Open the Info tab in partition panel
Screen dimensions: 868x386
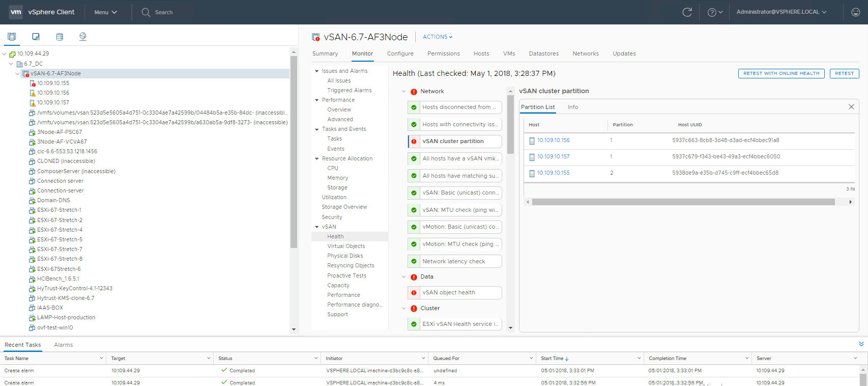click(x=572, y=107)
